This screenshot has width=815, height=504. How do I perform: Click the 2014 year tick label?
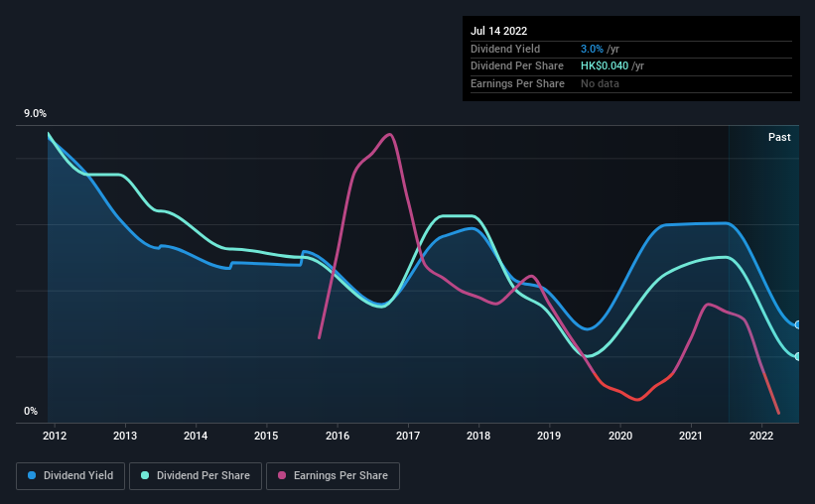tap(196, 436)
